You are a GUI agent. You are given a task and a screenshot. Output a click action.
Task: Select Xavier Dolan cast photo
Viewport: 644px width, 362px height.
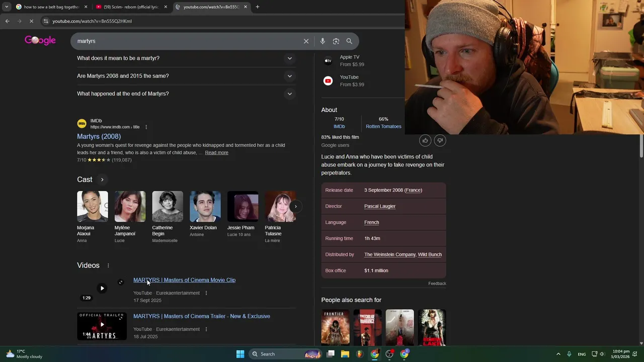(x=205, y=206)
